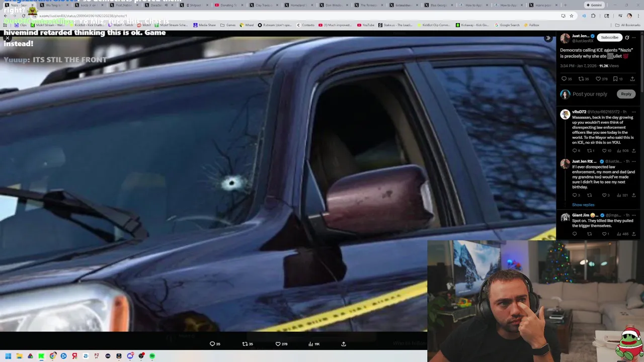Share the main post via sidebar icon
Viewport: 644px width, 362px height.
pyautogui.click(x=632, y=79)
